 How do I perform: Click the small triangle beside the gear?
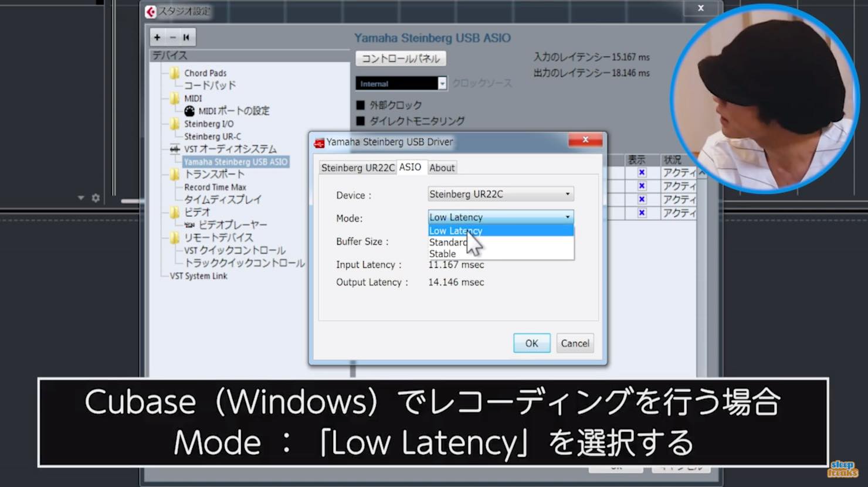(81, 198)
